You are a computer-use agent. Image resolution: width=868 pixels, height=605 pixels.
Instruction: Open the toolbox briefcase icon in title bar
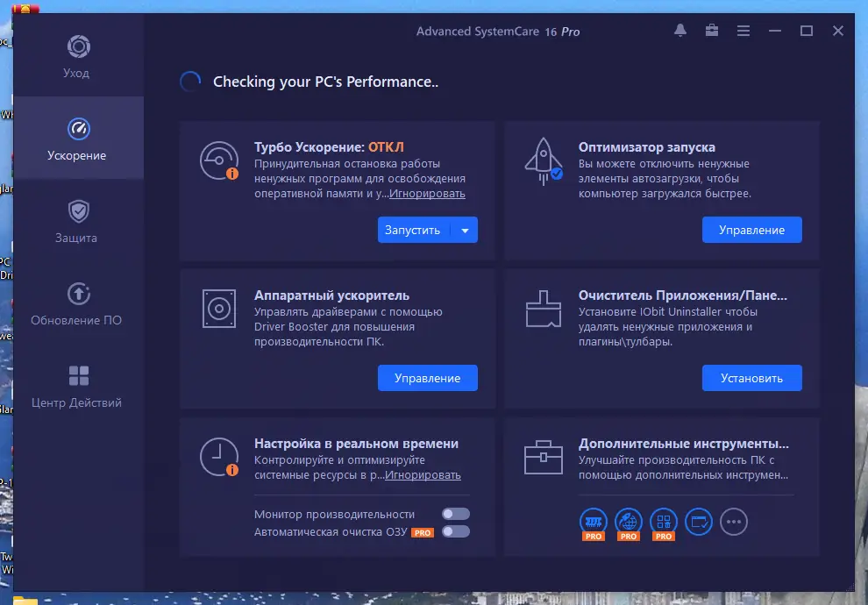point(712,31)
